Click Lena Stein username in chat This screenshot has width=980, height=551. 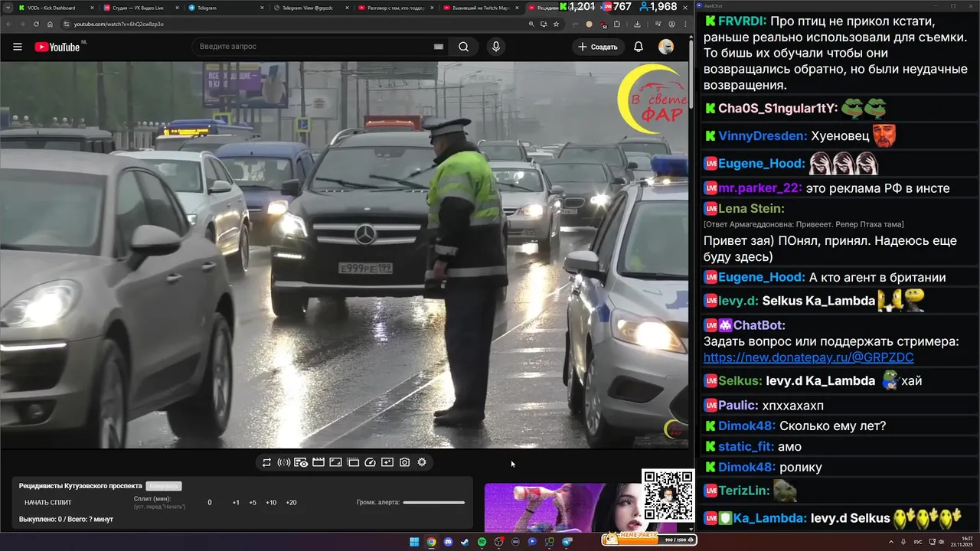(x=751, y=209)
